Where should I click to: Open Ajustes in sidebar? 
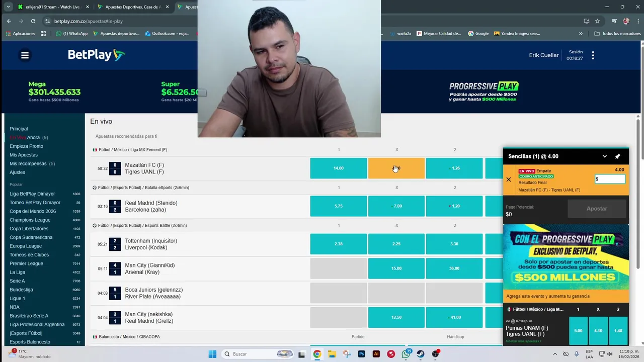pos(17,172)
